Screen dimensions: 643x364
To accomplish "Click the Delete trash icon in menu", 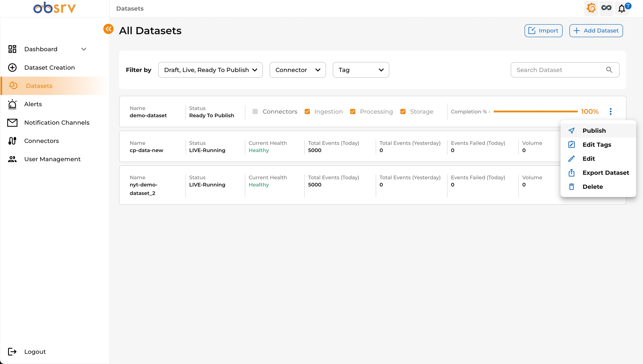I will click(x=572, y=187).
